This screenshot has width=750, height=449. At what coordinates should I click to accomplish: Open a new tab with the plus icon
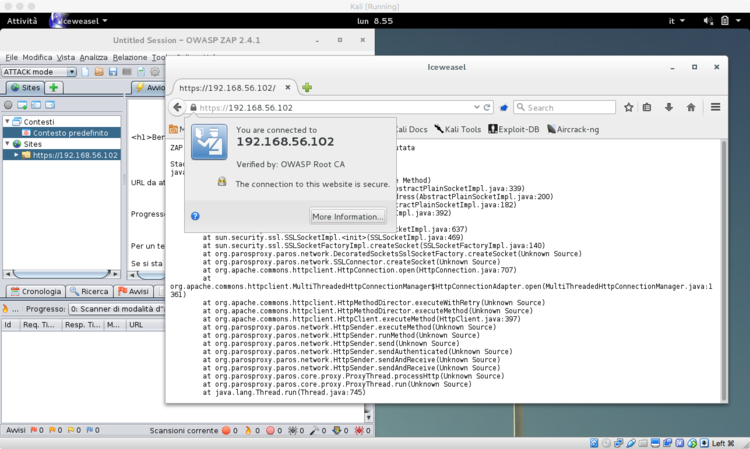(x=307, y=88)
